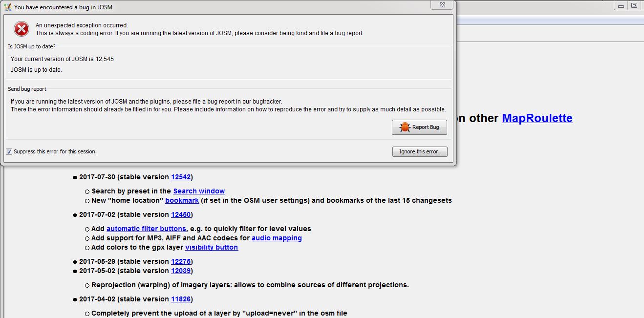Viewport: 644px width, 318px height.
Task: Click the red error icon
Action: pos(21,29)
